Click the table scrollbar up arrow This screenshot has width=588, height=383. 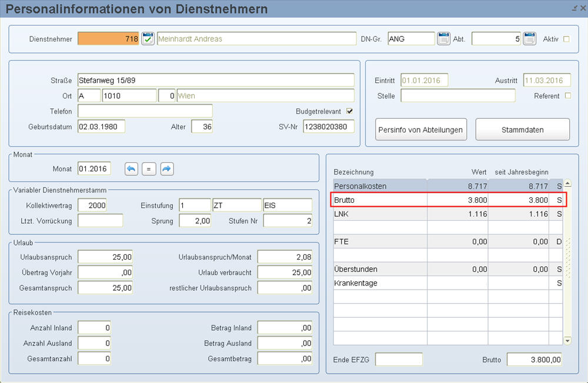click(x=567, y=183)
